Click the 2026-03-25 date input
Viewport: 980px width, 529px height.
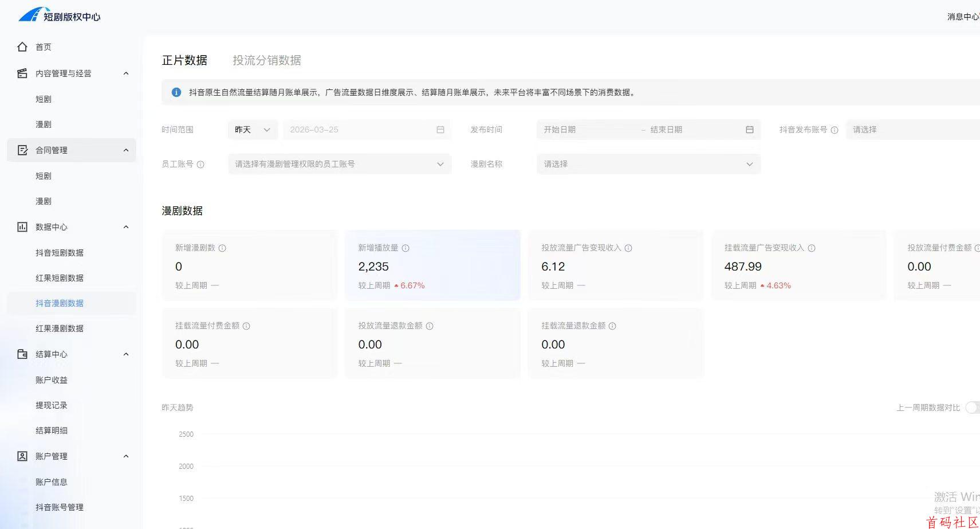[367, 130]
